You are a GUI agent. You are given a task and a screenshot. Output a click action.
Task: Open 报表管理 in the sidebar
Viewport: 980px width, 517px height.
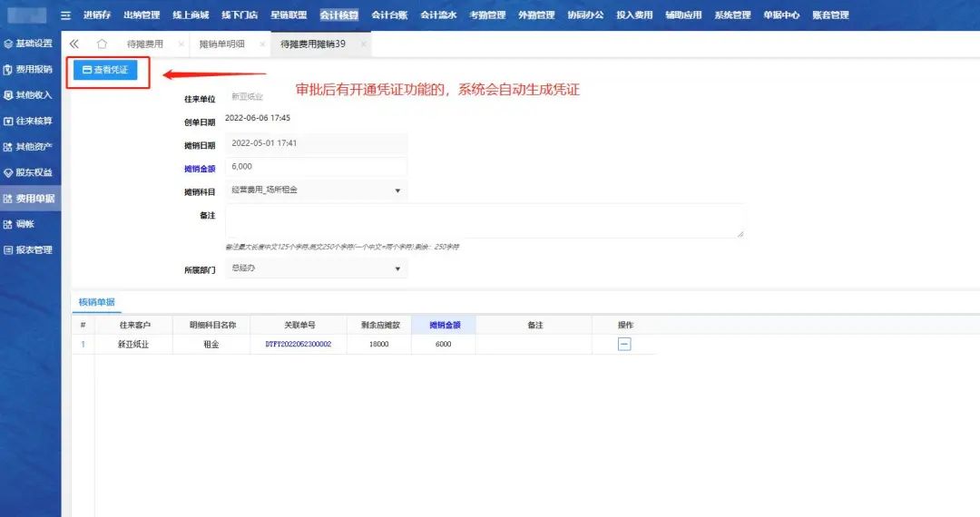[29, 249]
